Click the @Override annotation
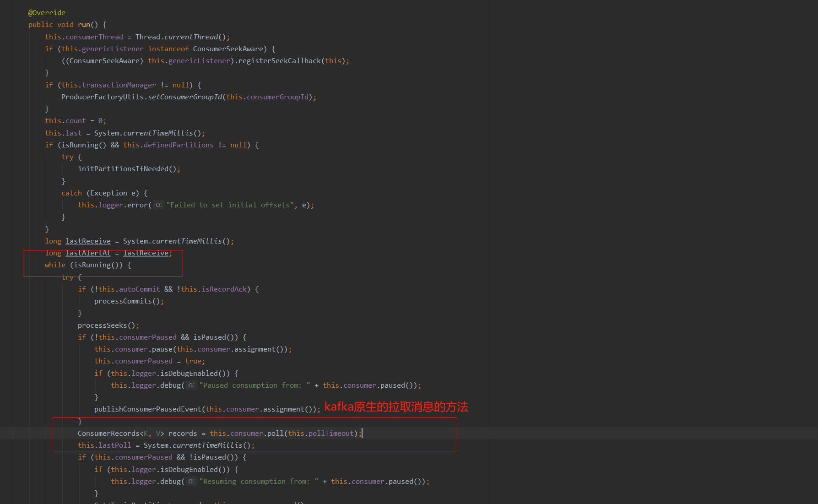Image resolution: width=818 pixels, height=504 pixels. [46, 12]
